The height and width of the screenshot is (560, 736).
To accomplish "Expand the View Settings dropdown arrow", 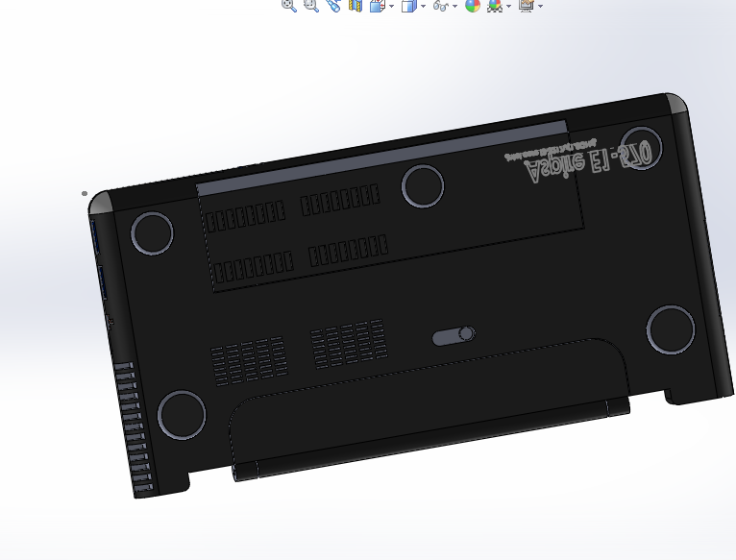I will coord(541,6).
